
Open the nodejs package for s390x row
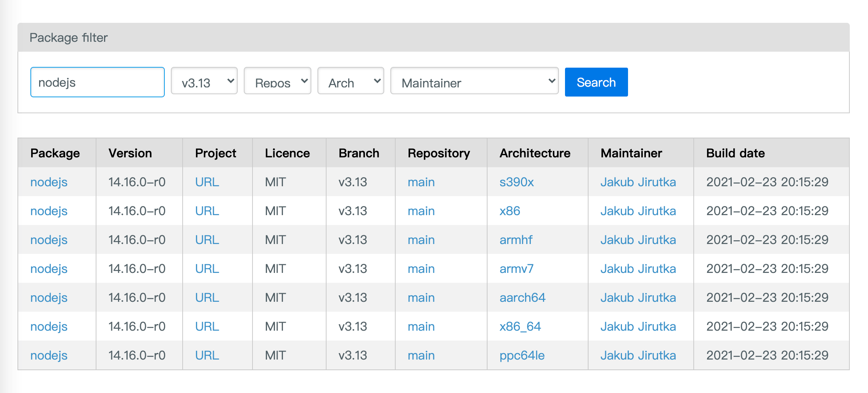click(x=49, y=182)
